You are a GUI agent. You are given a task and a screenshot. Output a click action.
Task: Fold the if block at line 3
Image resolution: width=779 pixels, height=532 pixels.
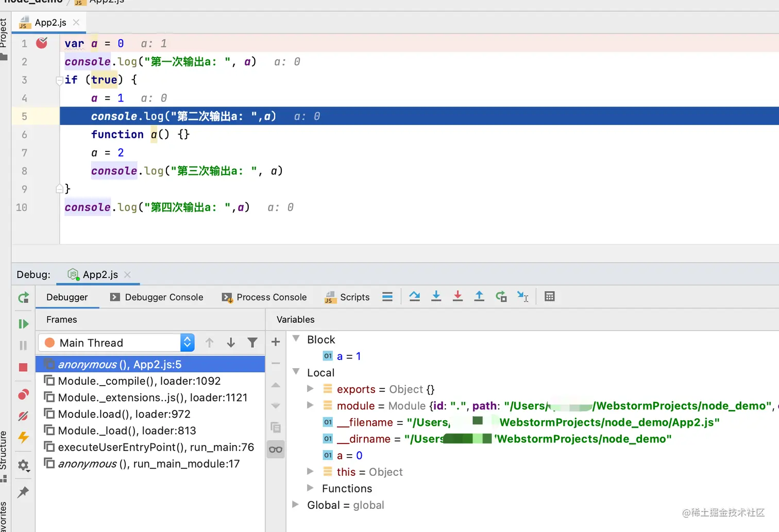pos(60,80)
